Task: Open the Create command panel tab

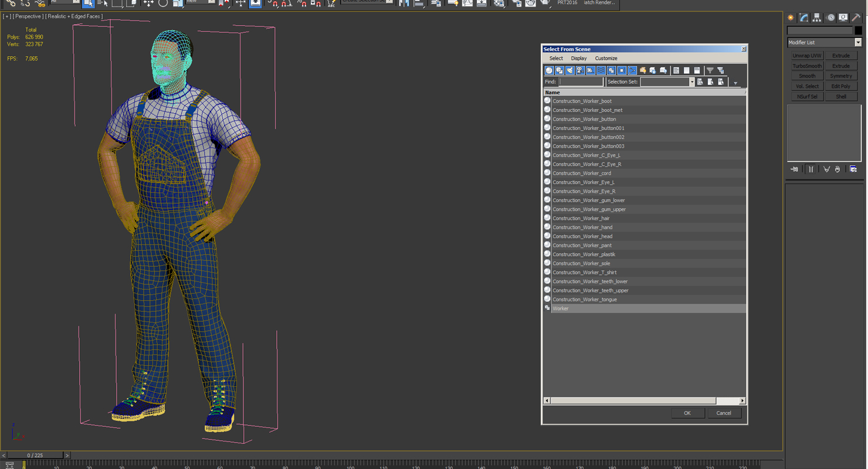Action: pyautogui.click(x=791, y=18)
